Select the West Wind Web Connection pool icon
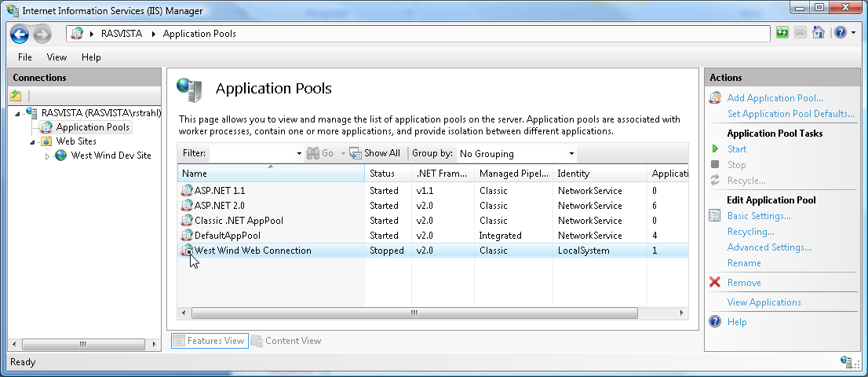The height and width of the screenshot is (377, 868). tap(187, 251)
